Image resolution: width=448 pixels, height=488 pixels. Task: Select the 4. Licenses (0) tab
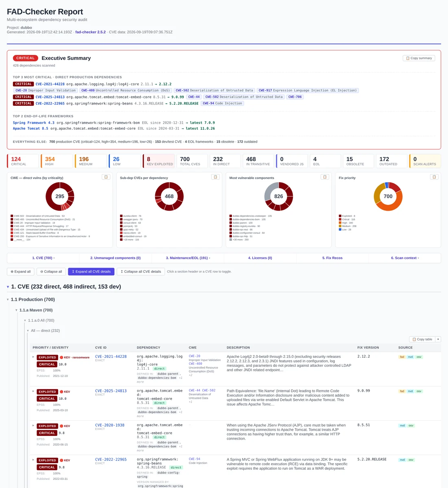coord(260,258)
